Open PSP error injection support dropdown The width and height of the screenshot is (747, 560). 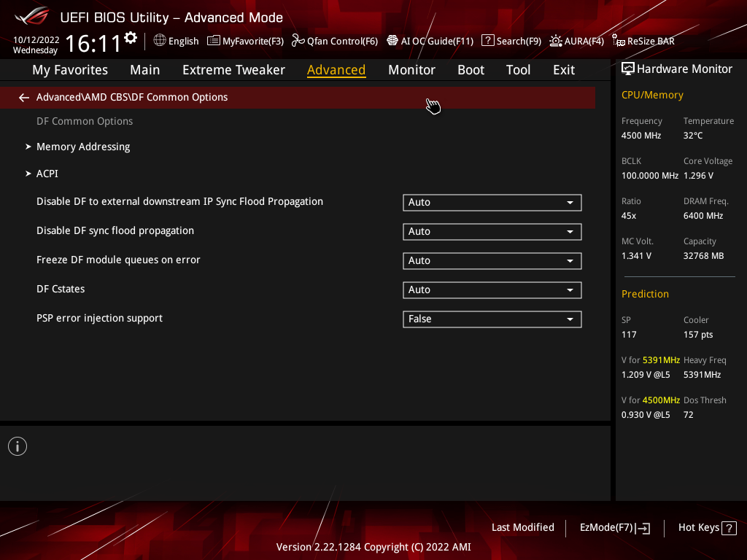(492, 319)
